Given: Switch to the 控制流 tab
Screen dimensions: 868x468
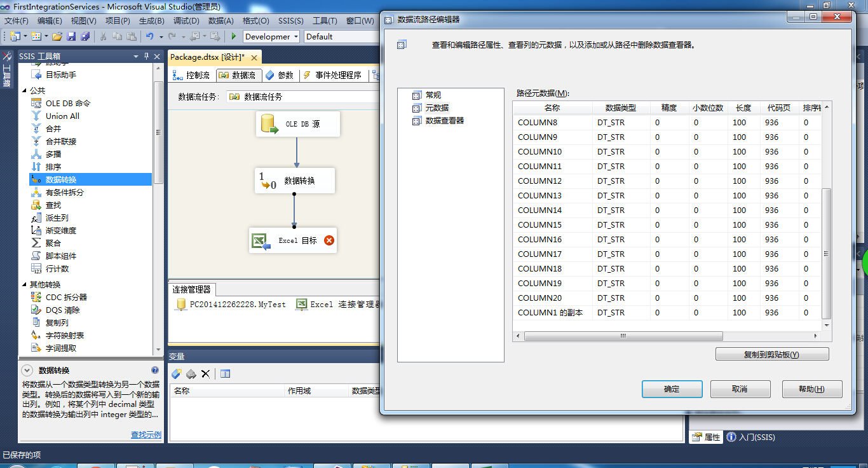Looking at the screenshot, I should click(x=192, y=75).
